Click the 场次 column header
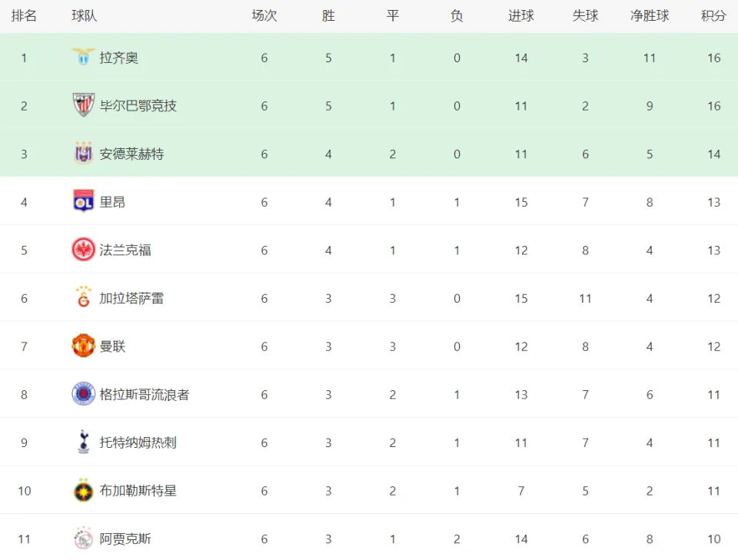Image resolution: width=738 pixels, height=560 pixels. pyautogui.click(x=264, y=15)
